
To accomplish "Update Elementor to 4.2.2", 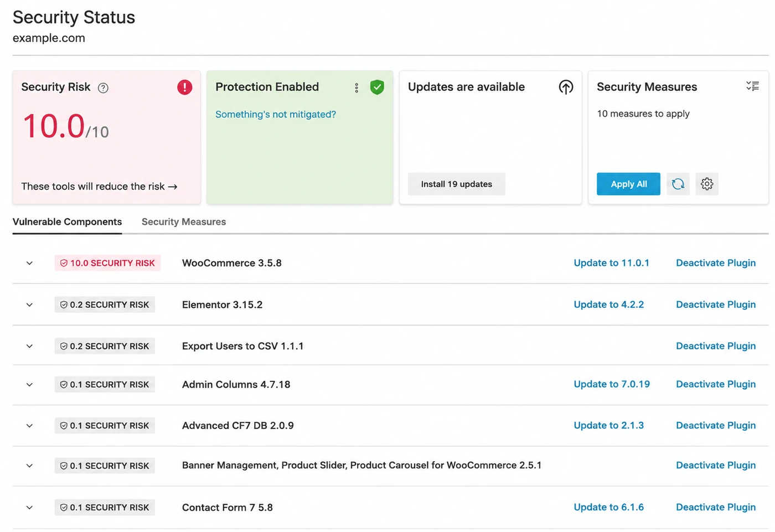I will pyautogui.click(x=608, y=304).
